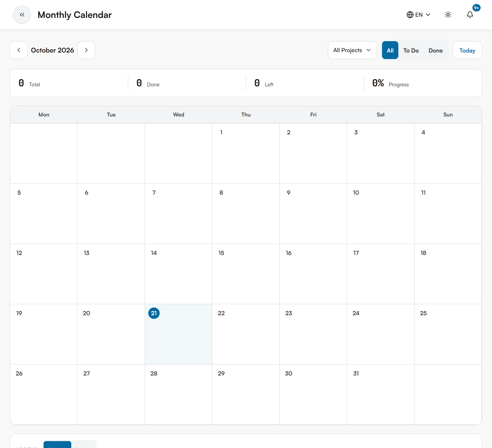The height and width of the screenshot is (448, 492).
Task: Switch to the To Do filter
Action: tap(411, 50)
